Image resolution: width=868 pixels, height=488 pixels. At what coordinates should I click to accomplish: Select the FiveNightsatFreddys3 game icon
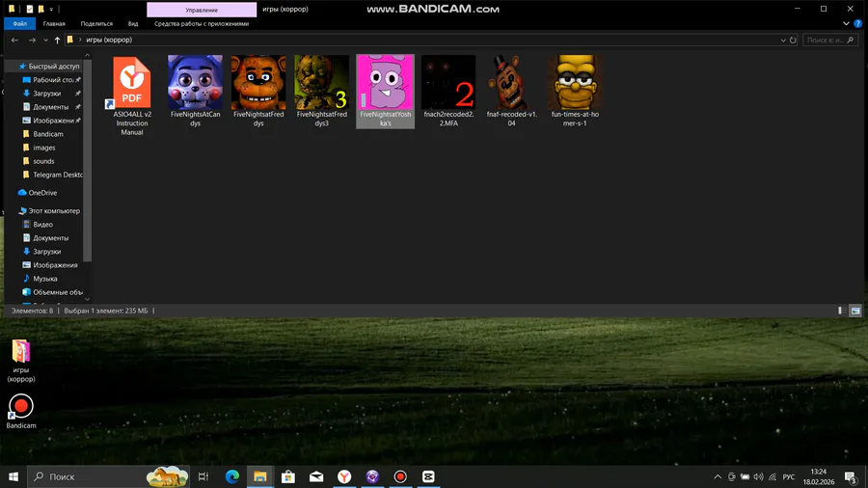tap(321, 92)
